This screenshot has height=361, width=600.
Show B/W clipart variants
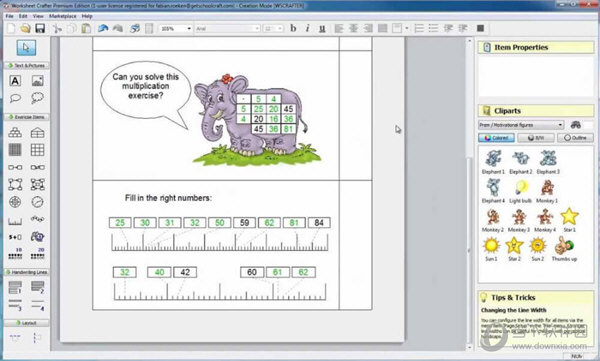(536, 138)
